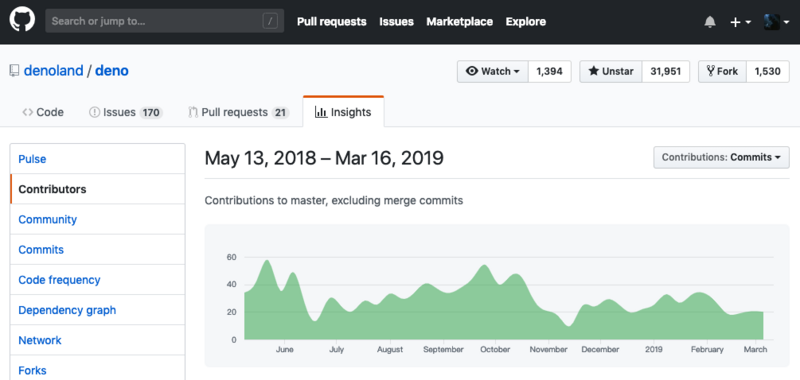
Task: Open the Contributions: Commits dropdown
Action: (721, 158)
